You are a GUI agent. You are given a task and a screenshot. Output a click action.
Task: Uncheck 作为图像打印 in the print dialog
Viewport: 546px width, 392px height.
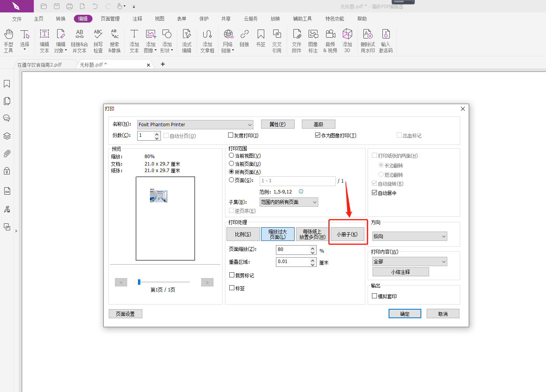[x=317, y=135]
